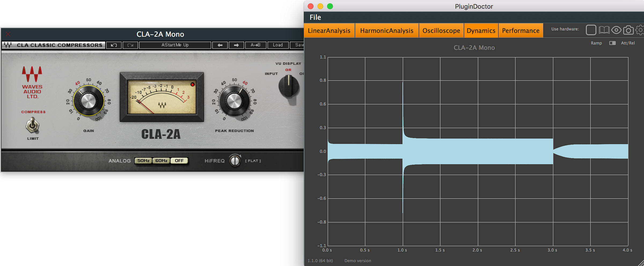
Task: Open PluginDoctor settings via the gear icon
Action: click(640, 30)
